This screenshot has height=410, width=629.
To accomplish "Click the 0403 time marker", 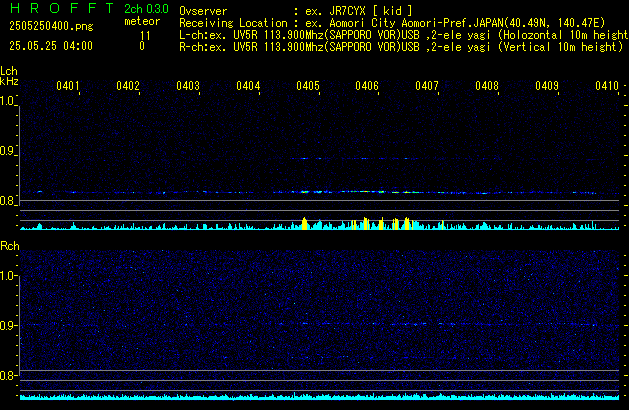I will pos(188,86).
